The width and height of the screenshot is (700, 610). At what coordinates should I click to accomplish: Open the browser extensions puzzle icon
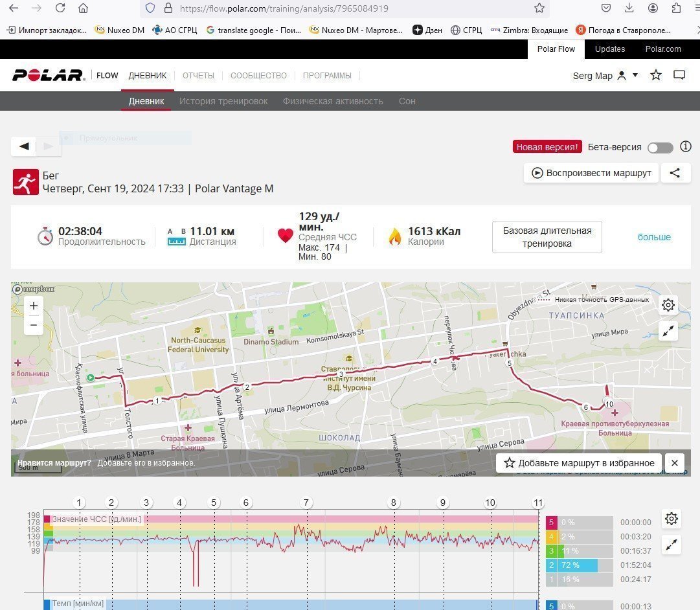676,8
